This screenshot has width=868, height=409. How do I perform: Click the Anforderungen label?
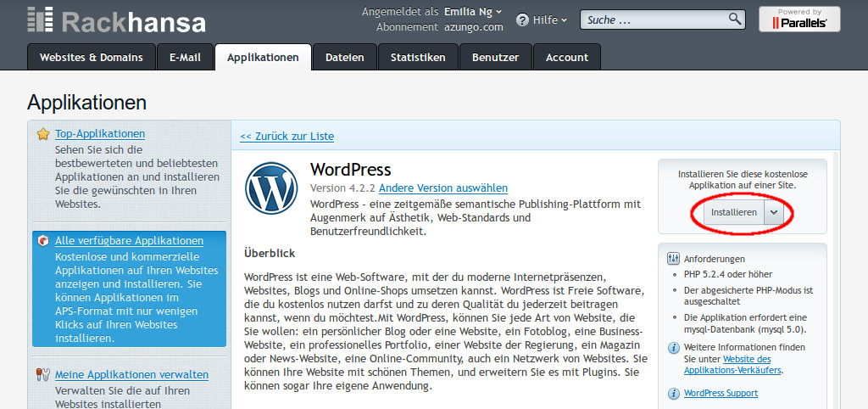715,259
